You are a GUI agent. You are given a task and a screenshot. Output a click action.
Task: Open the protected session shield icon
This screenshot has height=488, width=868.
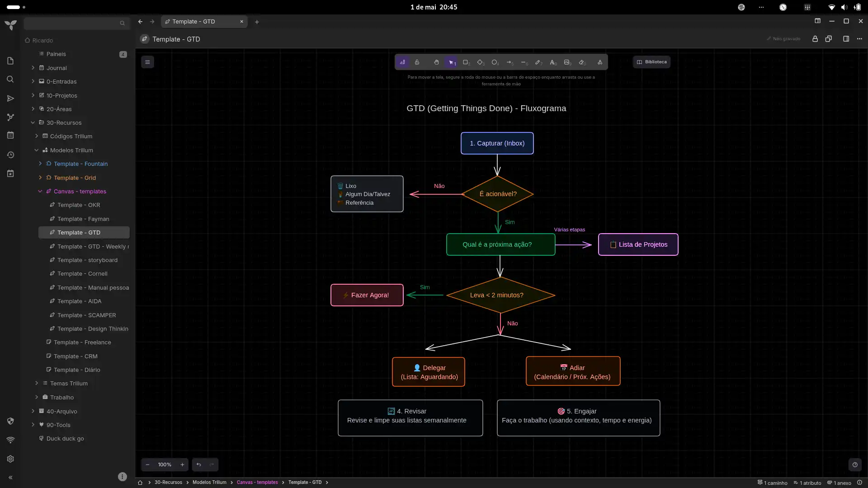click(10, 421)
